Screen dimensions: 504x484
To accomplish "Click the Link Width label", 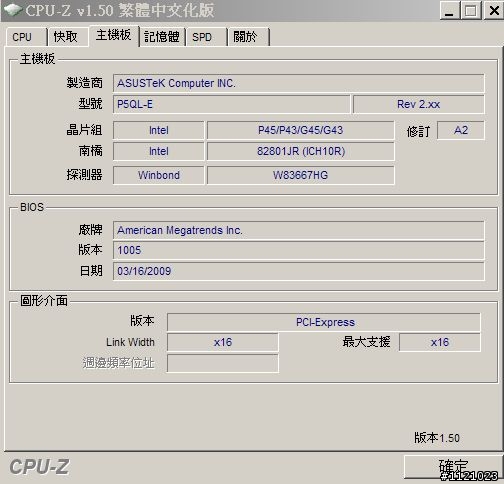I will point(130,342).
